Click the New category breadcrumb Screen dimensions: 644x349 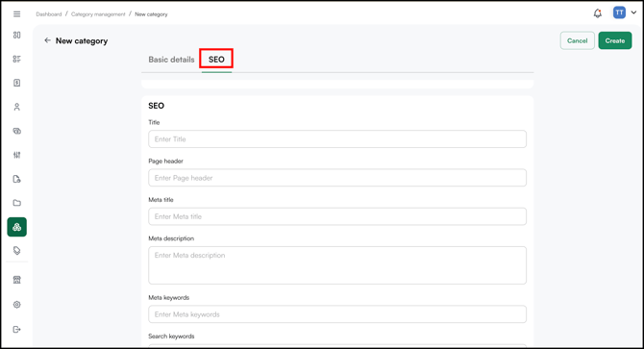coord(151,14)
